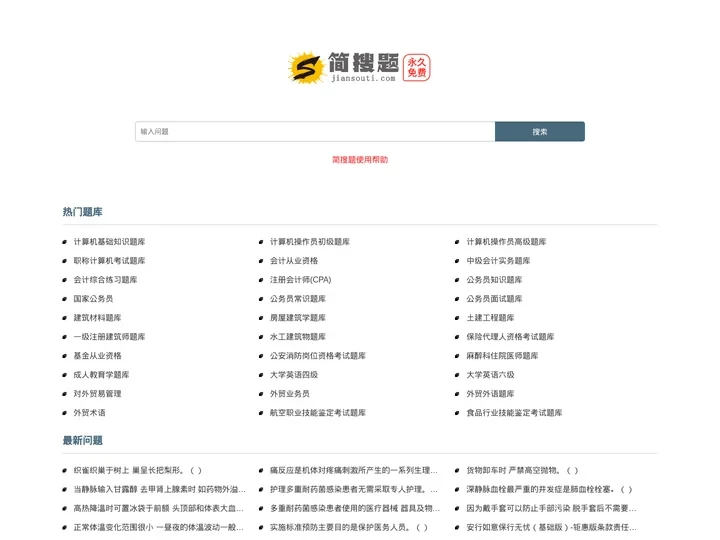Viewport: 720px width, 540px height.
Task: Open 一级注册建筑师题库
Action: tap(109, 337)
